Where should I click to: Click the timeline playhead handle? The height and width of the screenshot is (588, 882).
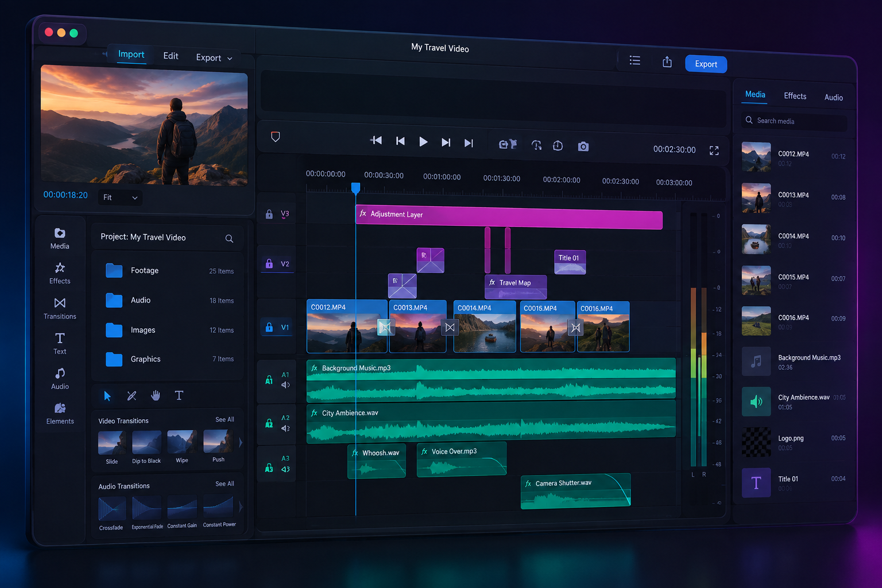[x=355, y=188]
